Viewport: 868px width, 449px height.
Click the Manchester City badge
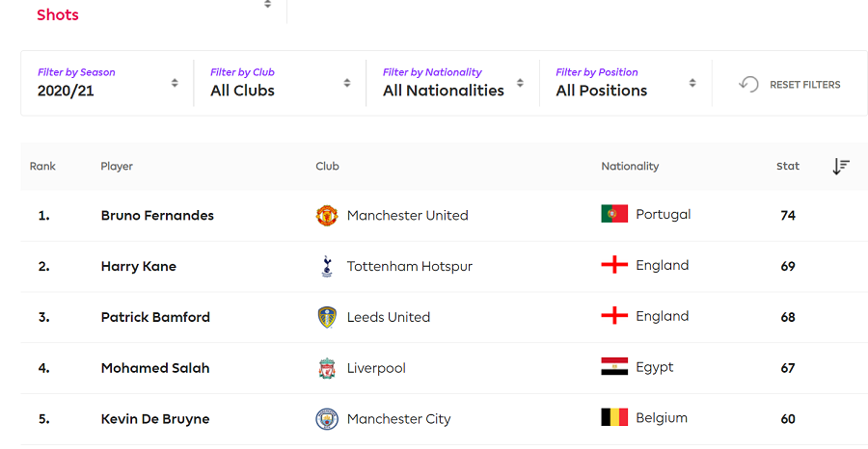point(327,419)
